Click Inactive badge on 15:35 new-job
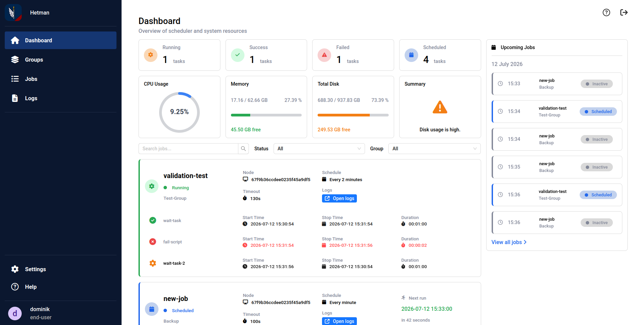Screen dimensions: 644x325 [x=597, y=167]
